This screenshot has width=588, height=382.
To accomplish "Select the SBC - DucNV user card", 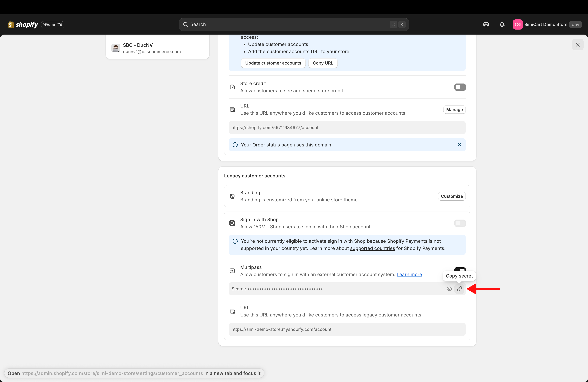I will tap(157, 48).
